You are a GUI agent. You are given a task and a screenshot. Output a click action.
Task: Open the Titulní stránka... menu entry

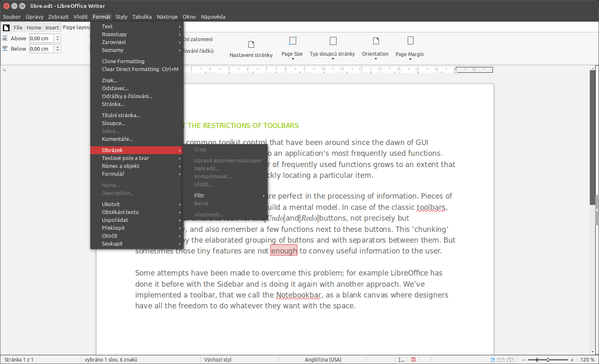coord(137,116)
